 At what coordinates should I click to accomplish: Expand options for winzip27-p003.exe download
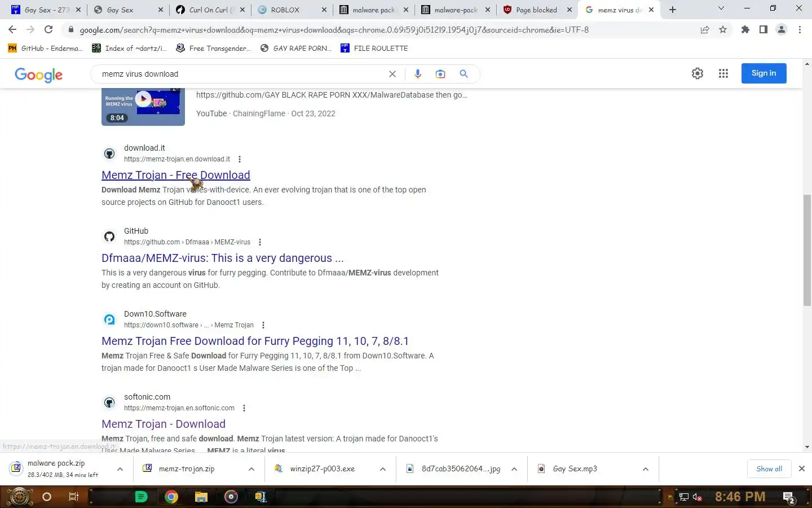[383, 469]
